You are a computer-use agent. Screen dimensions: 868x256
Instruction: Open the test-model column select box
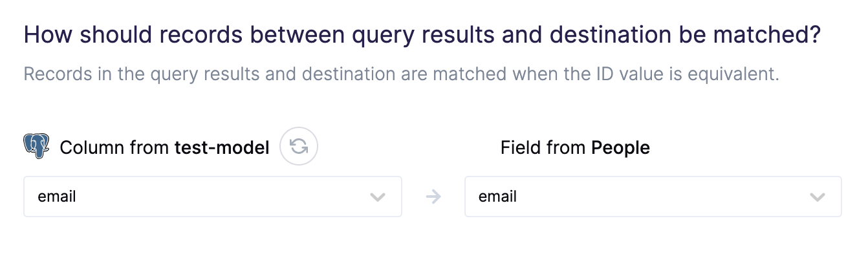click(213, 197)
